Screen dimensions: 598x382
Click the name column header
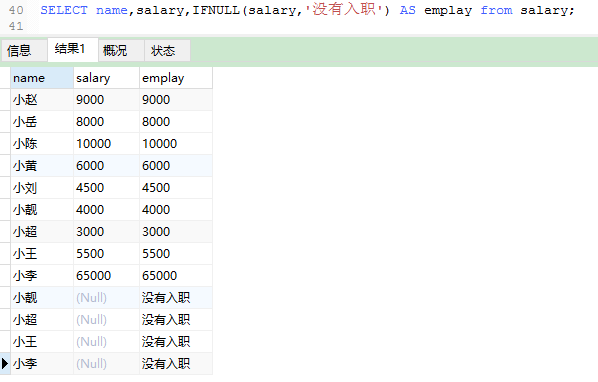point(42,78)
